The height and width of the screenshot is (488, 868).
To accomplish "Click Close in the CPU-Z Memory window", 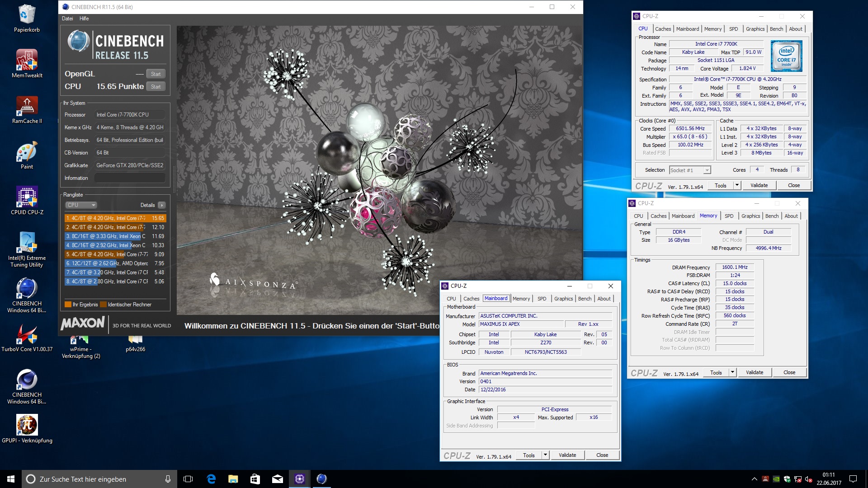I will tap(789, 372).
